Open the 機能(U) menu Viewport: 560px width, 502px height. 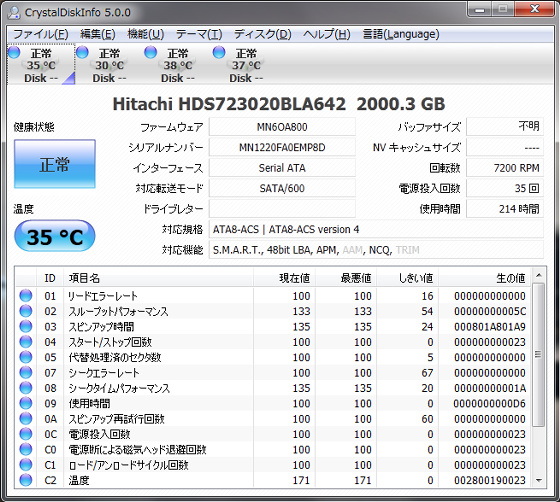[146, 34]
